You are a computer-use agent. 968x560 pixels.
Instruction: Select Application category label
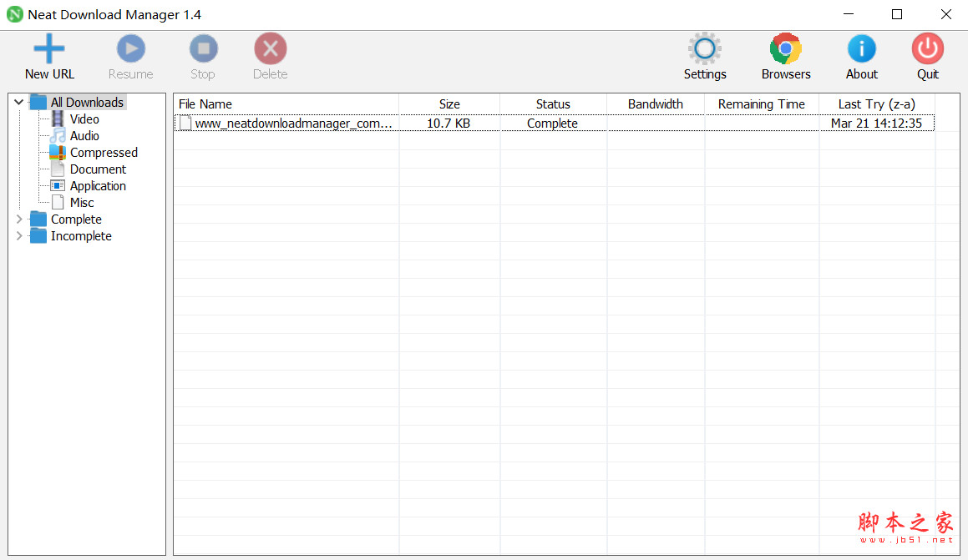99,185
